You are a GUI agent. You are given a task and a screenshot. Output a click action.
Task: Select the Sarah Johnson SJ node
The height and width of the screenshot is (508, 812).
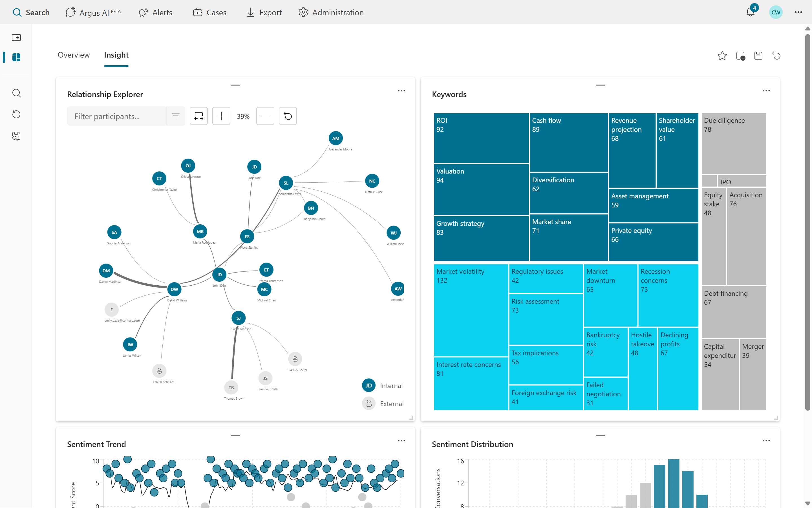pos(238,318)
